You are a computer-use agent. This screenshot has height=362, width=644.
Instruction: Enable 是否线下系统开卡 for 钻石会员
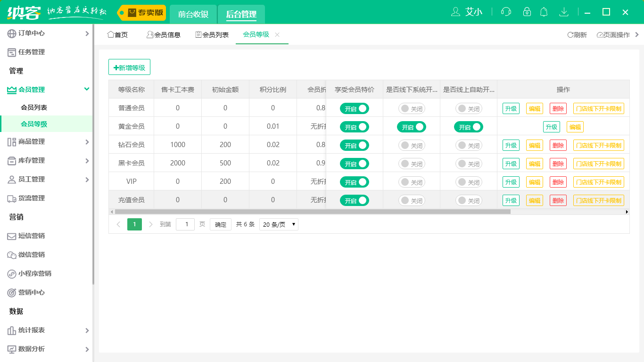412,145
